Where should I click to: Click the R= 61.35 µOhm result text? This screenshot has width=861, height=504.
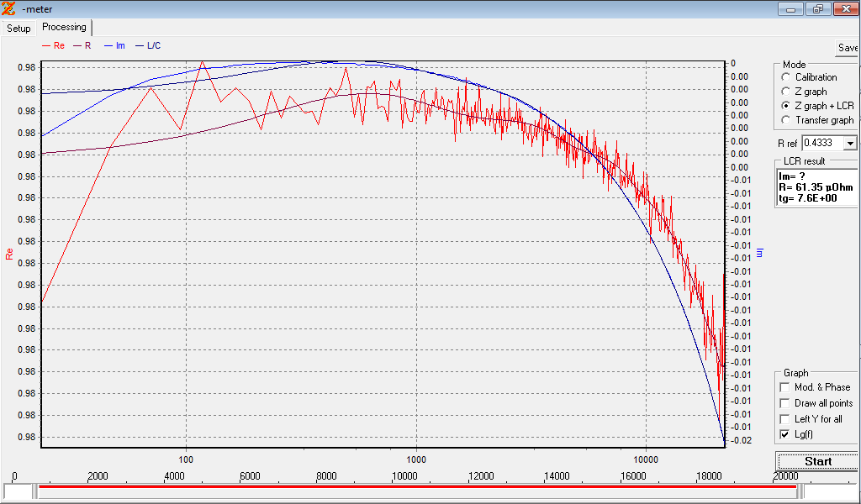(816, 187)
